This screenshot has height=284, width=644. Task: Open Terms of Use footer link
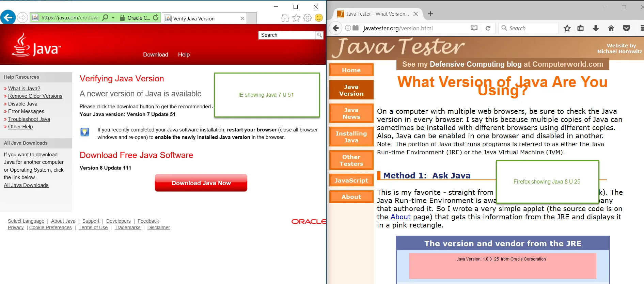coord(93,227)
